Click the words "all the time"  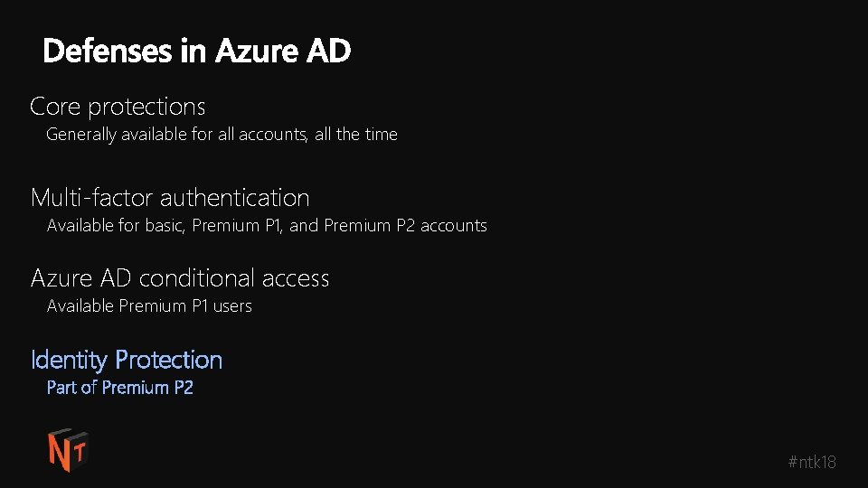pos(356,134)
